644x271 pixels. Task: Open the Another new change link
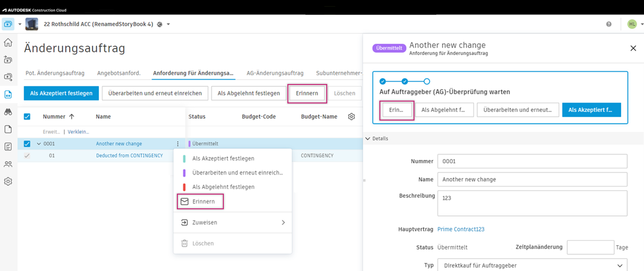pyautogui.click(x=119, y=144)
